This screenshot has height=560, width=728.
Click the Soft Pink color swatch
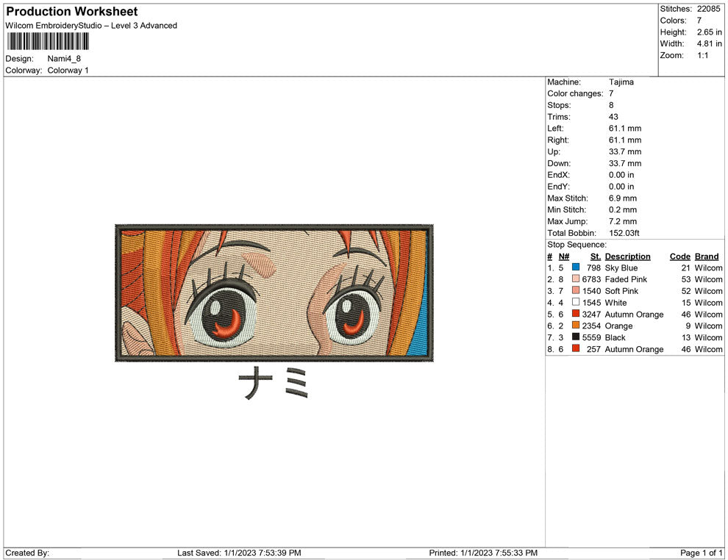[x=576, y=290]
